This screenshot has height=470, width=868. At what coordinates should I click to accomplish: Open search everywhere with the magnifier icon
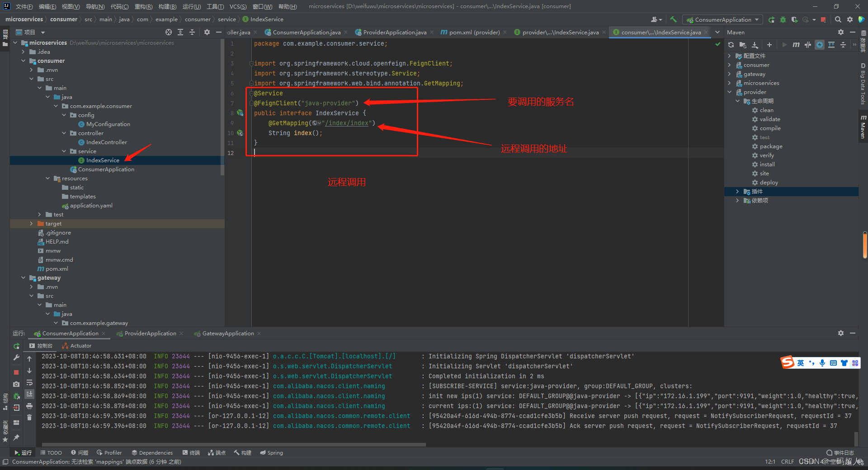point(838,19)
